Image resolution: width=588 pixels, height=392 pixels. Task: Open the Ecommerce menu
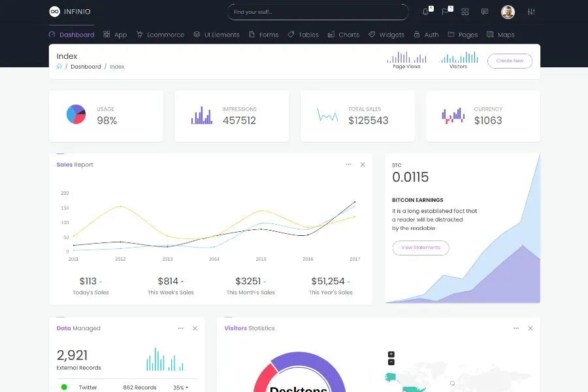tap(160, 35)
